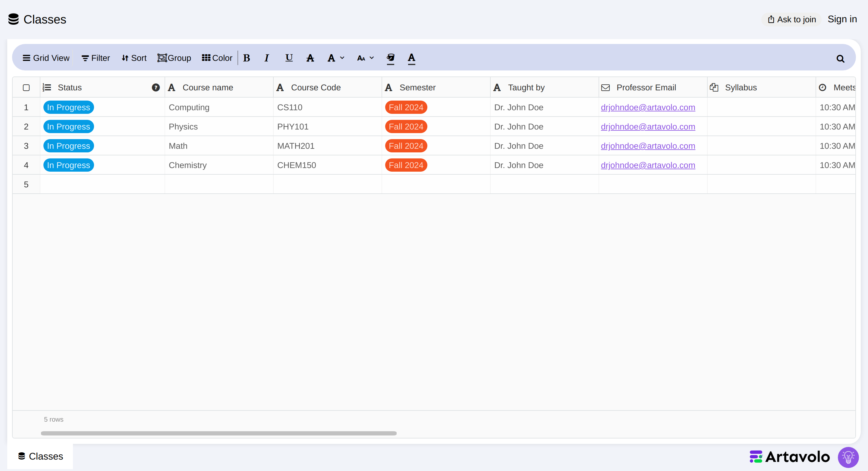Open the email link in Physics row
Image resolution: width=868 pixels, height=471 pixels.
click(648, 126)
